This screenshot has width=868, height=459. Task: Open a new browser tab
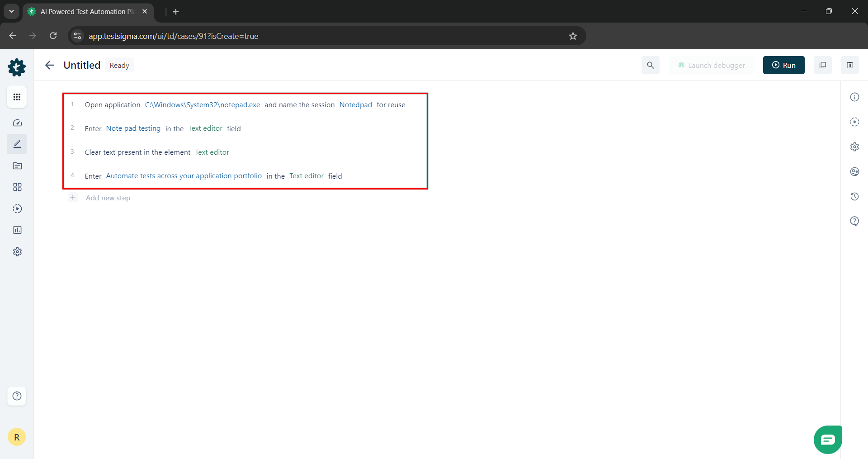(x=176, y=12)
